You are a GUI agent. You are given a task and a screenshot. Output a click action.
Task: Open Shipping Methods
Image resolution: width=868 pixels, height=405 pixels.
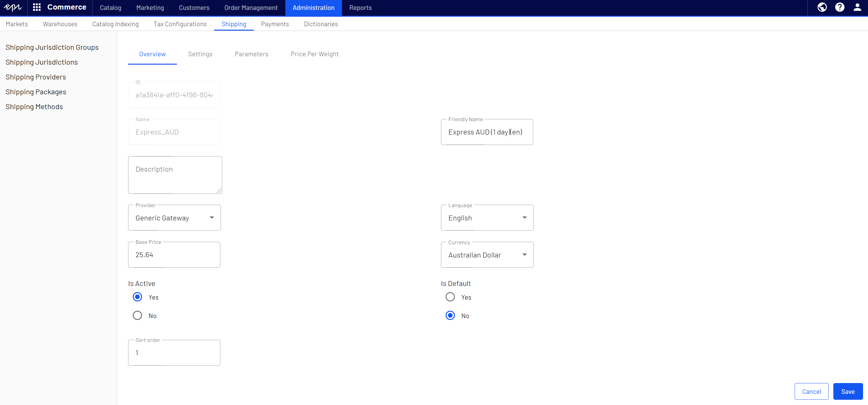click(x=34, y=107)
